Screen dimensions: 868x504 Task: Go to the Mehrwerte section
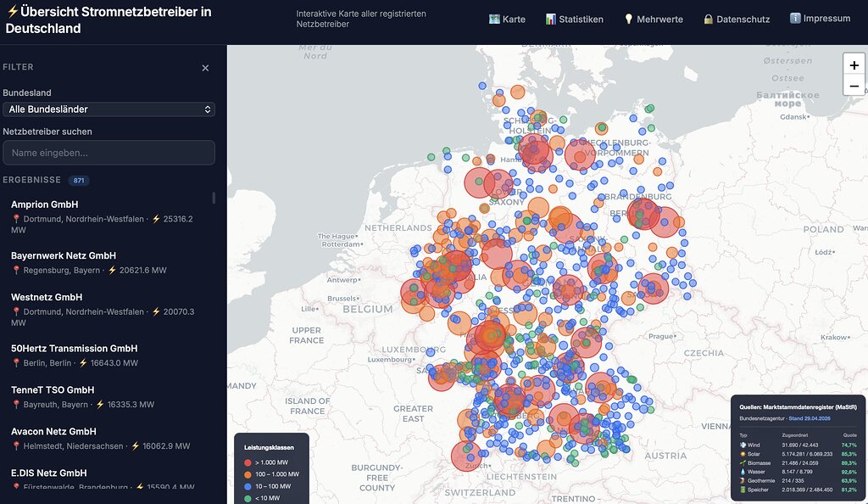[654, 20]
